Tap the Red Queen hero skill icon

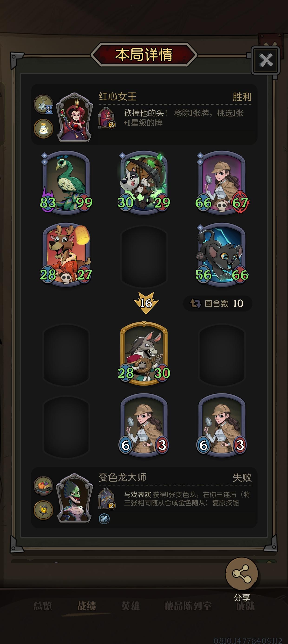pos(107,118)
